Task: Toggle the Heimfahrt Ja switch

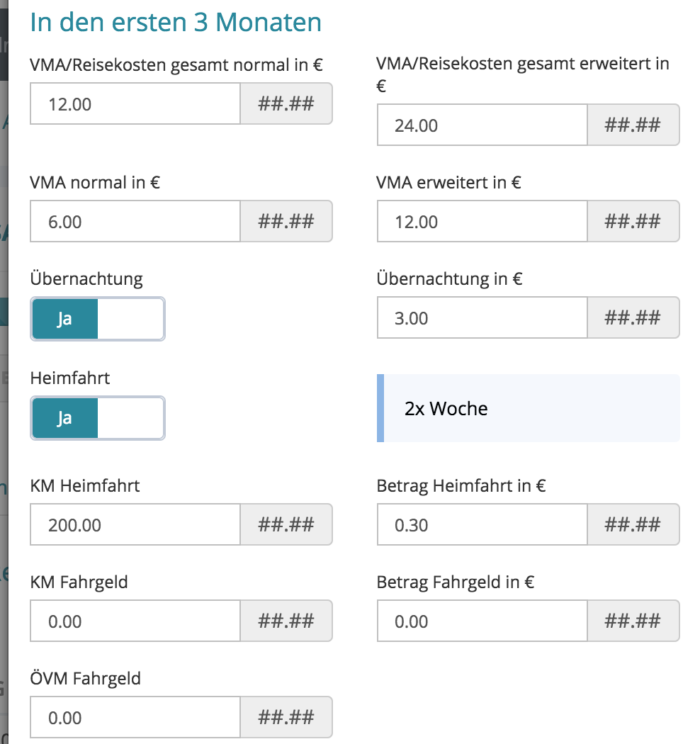Action: pyautogui.click(x=98, y=418)
